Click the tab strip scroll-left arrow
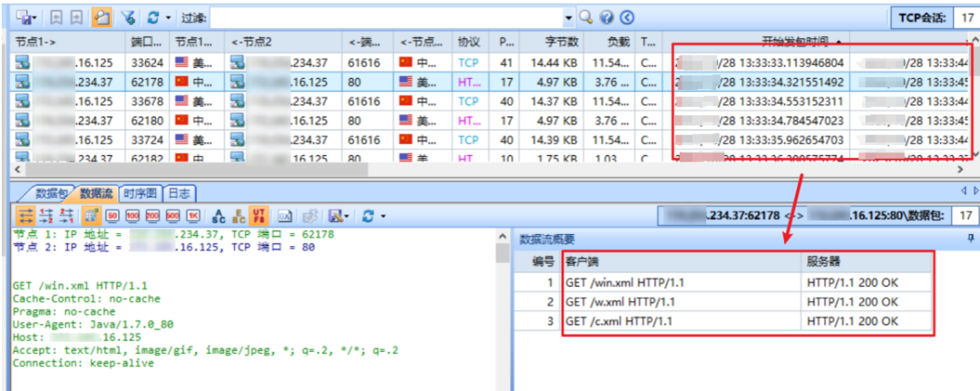This screenshot has height=391, width=980. (x=963, y=190)
